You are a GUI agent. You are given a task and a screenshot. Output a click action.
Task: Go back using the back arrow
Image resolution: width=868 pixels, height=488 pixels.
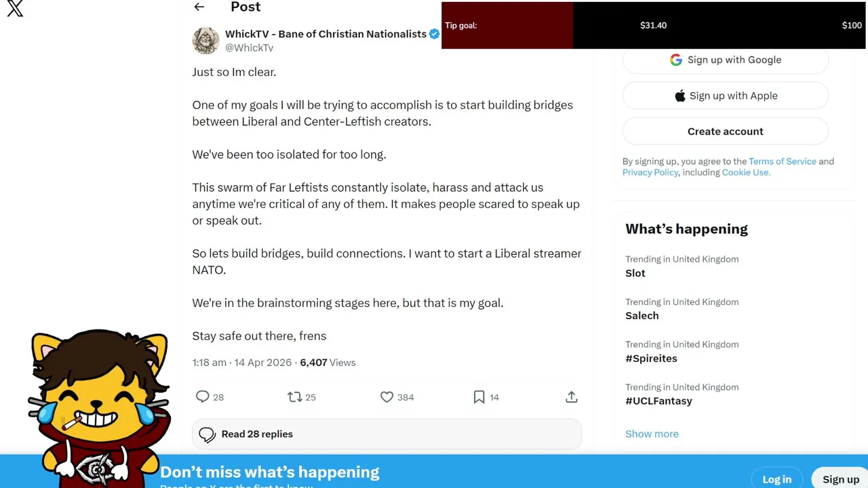pos(199,7)
